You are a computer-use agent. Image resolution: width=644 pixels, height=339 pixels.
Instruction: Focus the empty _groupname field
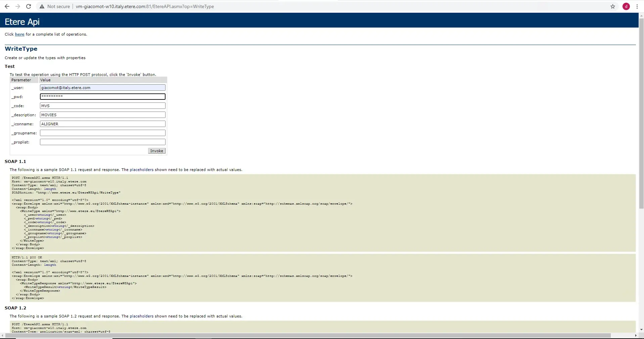click(102, 133)
